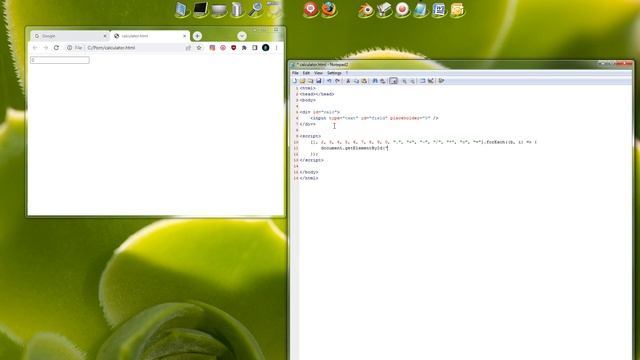
Task: Click the Redo icon in Notepad2 toolbar
Action: (x=337, y=81)
